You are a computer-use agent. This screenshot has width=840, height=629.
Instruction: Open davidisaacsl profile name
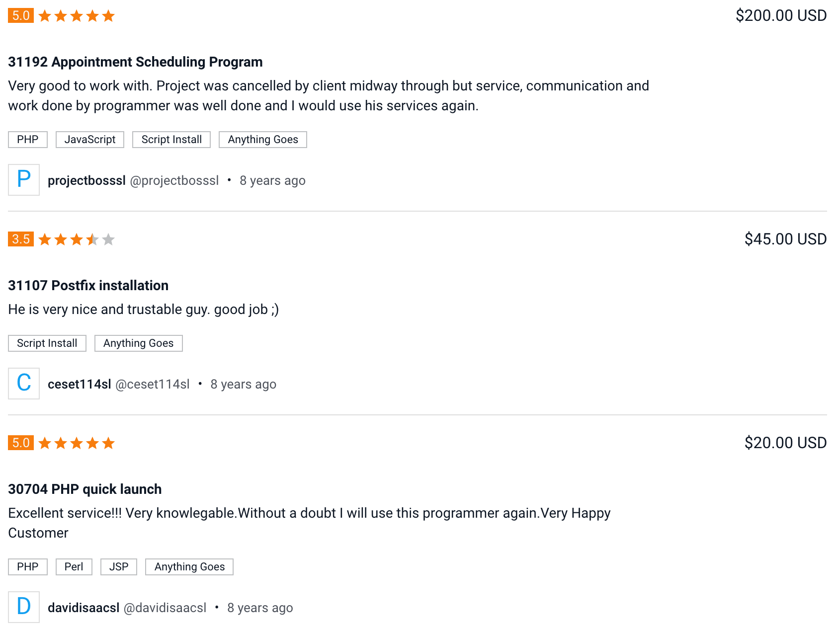click(x=84, y=608)
